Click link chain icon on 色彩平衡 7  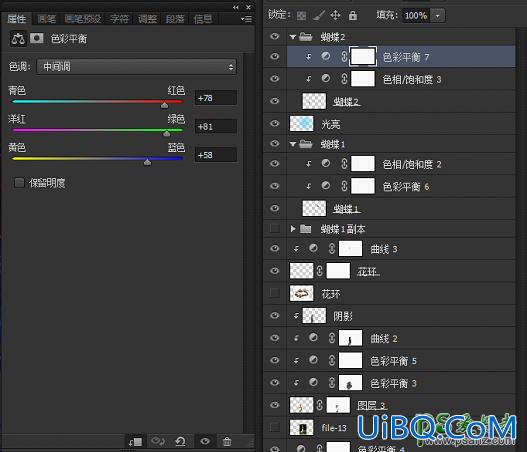(344, 56)
